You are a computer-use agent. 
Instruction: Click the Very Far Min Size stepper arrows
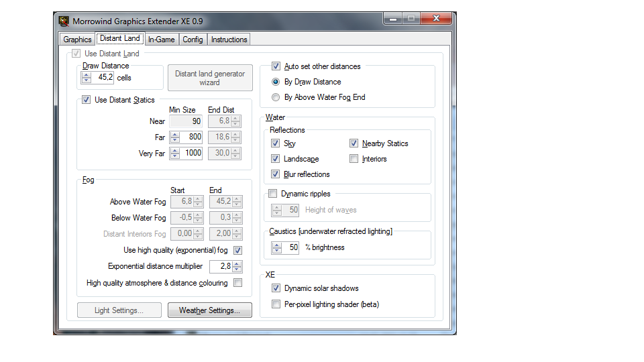175,153
